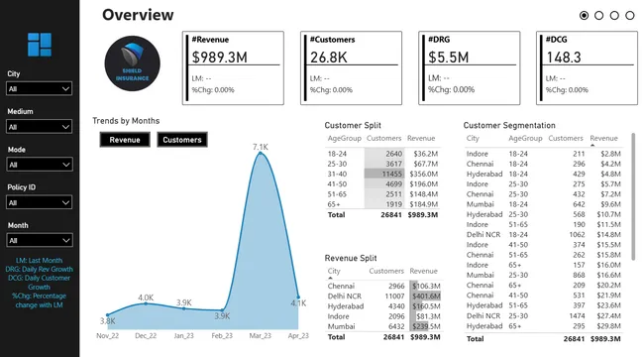The image size is (644, 357).
Task: Click the Customer Segmentation scrollbar
Action: [633, 196]
